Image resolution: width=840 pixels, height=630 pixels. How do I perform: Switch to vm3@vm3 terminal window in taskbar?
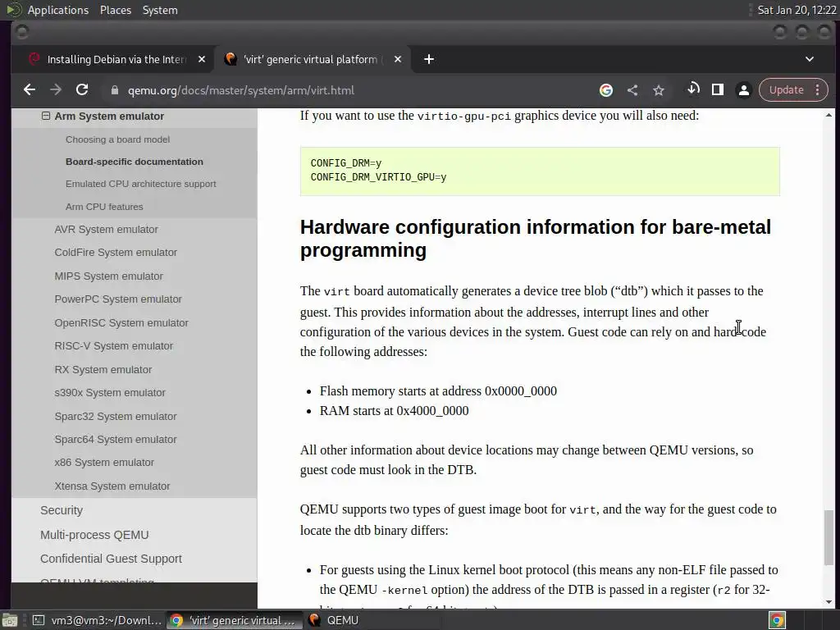(97, 620)
